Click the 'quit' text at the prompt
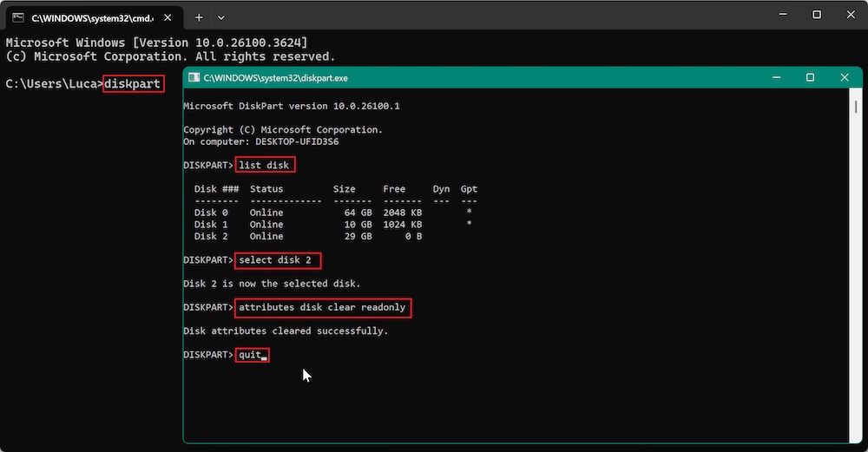This screenshot has height=452, width=868. click(250, 355)
